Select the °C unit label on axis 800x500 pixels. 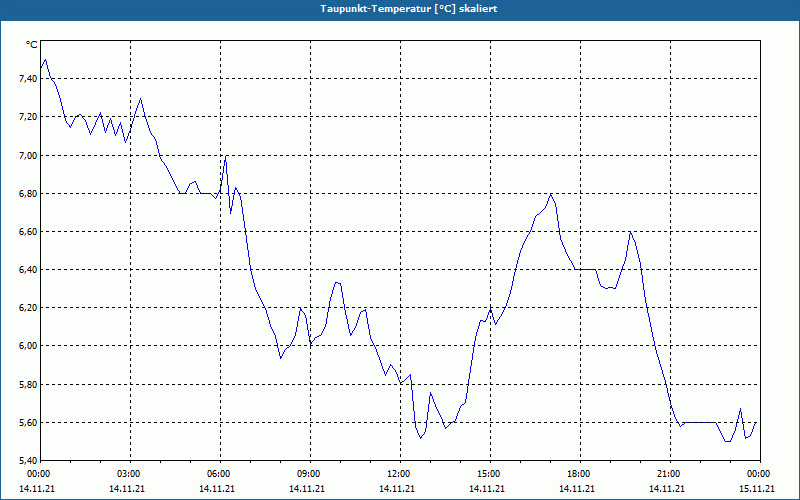point(31,45)
